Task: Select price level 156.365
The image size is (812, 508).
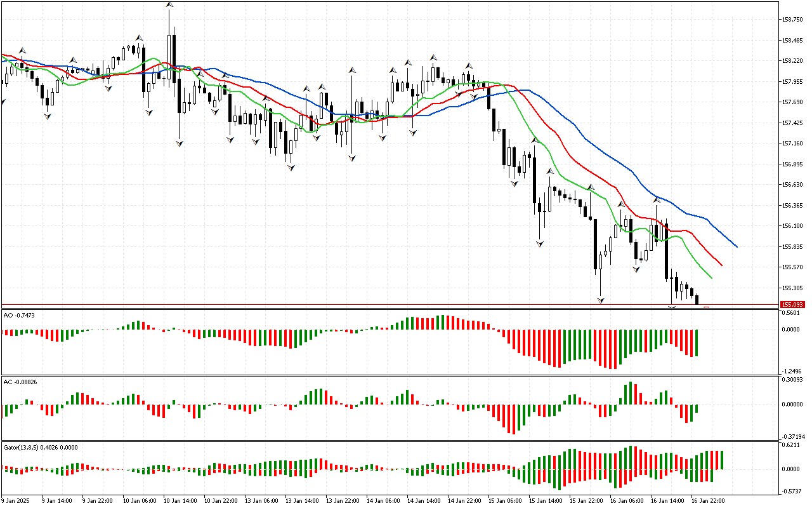Action: [x=792, y=206]
